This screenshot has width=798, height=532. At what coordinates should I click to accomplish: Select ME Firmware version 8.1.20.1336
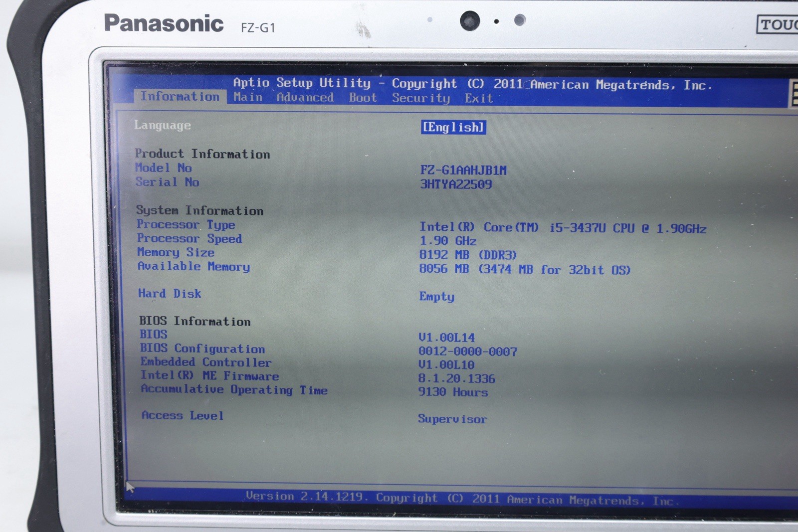click(457, 379)
